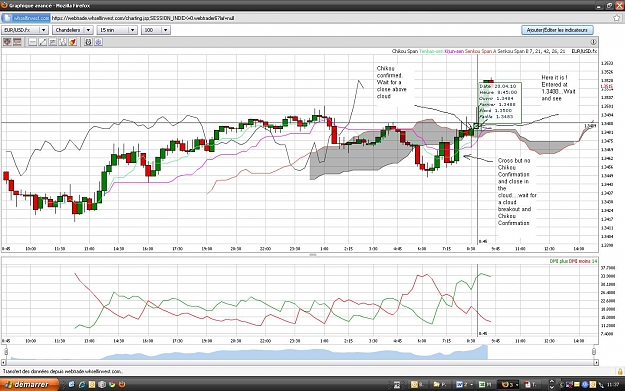Click the taskbar scroll up arrow
The height and width of the screenshot is (391, 625).
pyautogui.click(x=552, y=381)
